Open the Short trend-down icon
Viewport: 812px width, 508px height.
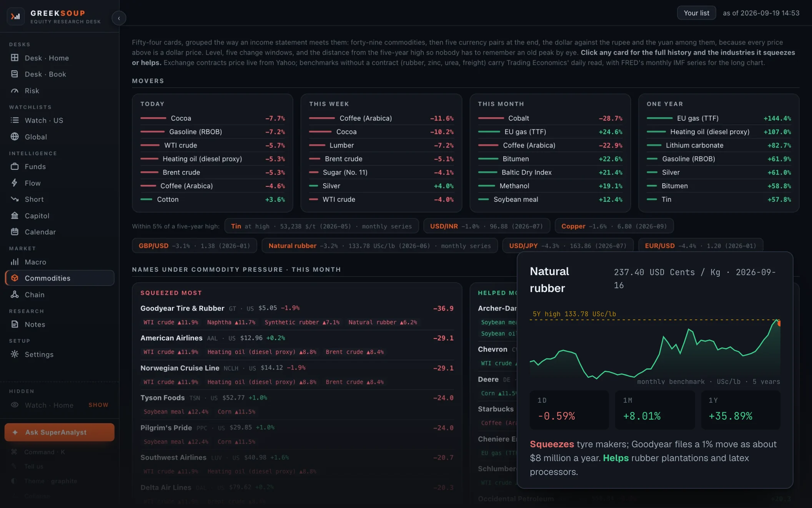pyautogui.click(x=15, y=199)
